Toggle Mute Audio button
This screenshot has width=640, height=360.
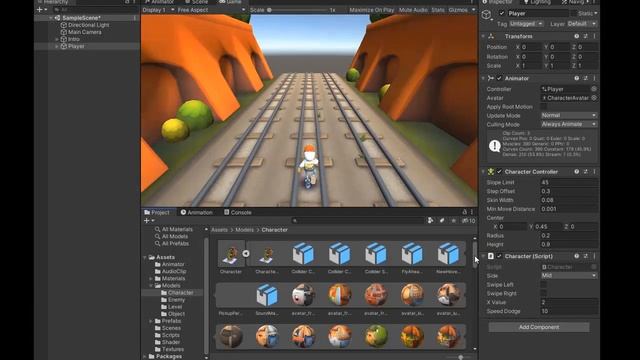(413, 10)
